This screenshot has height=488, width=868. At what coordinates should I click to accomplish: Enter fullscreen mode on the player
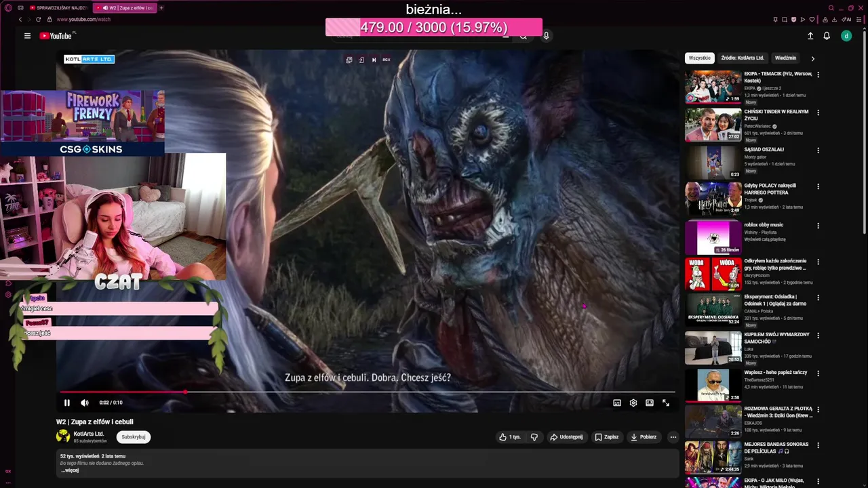[666, 403]
